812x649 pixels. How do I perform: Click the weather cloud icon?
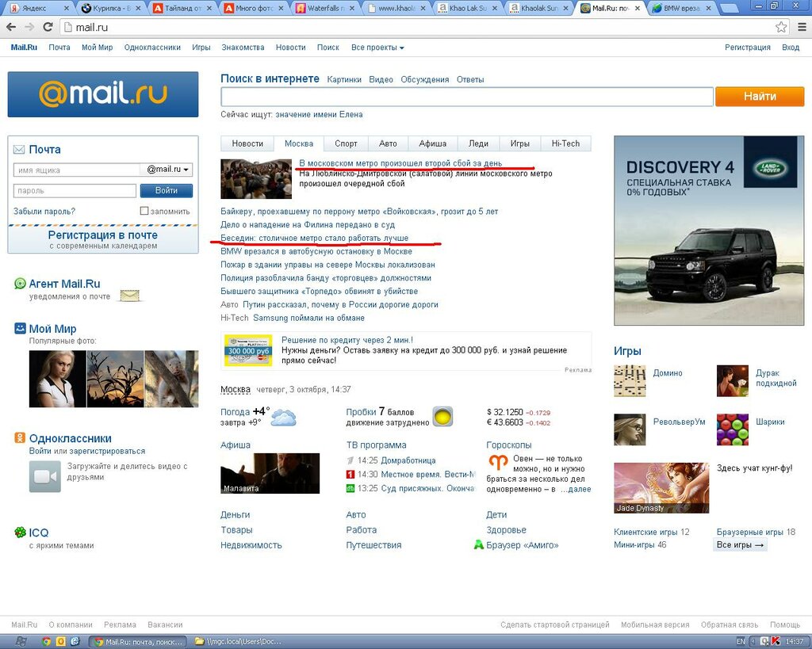pyautogui.click(x=283, y=417)
